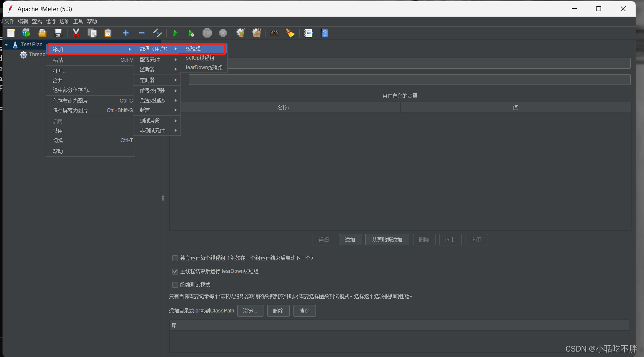644x357 pixels.
Task: Expand the 测试片段 submenu
Action: (x=157, y=121)
